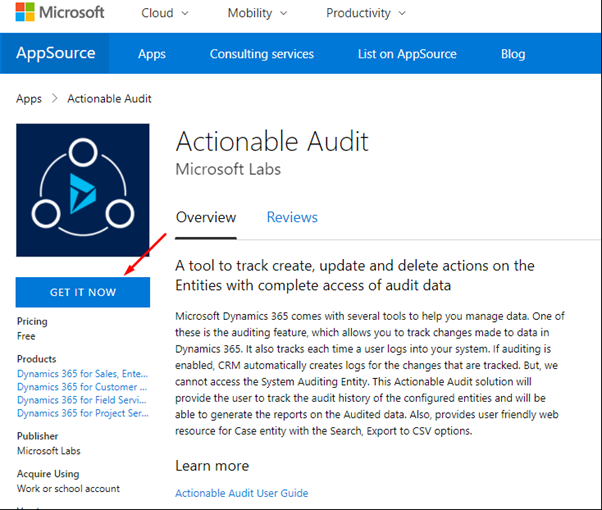The width and height of the screenshot is (602, 510).
Task: Expand the Productivity dropdown menu
Action: click(366, 13)
